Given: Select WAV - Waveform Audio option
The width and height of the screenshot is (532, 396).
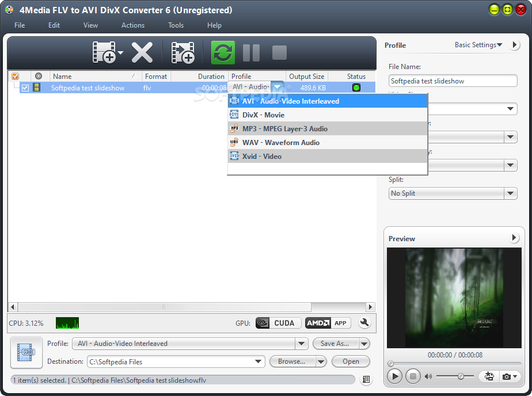Looking at the screenshot, I should [x=328, y=143].
